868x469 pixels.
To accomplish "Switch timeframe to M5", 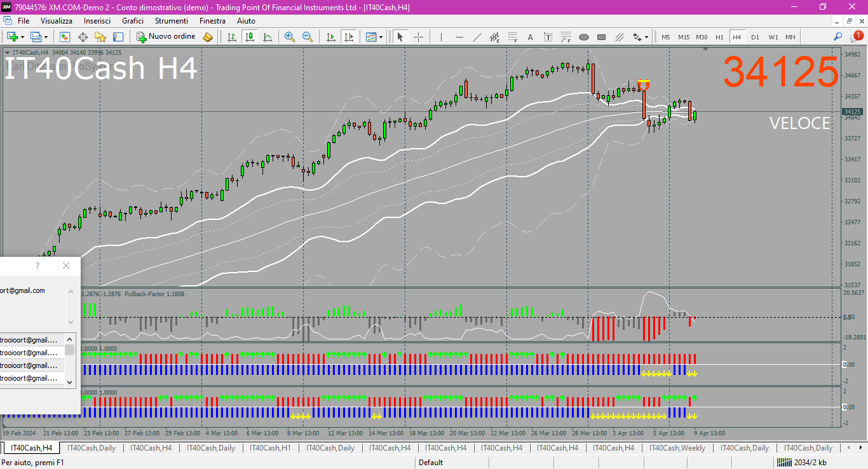I will [665, 37].
